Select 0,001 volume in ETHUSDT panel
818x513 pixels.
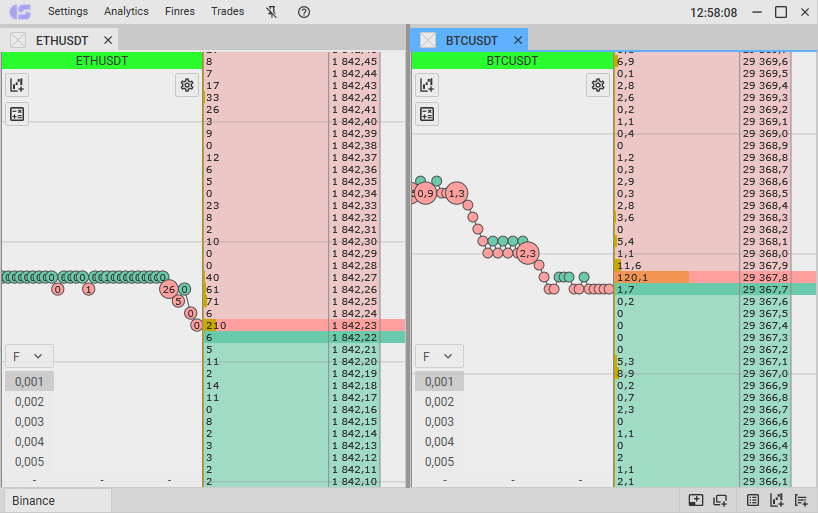(x=30, y=381)
